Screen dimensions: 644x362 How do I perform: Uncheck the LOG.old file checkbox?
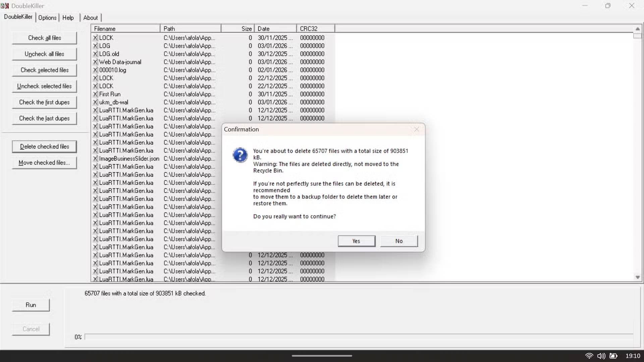[95, 54]
